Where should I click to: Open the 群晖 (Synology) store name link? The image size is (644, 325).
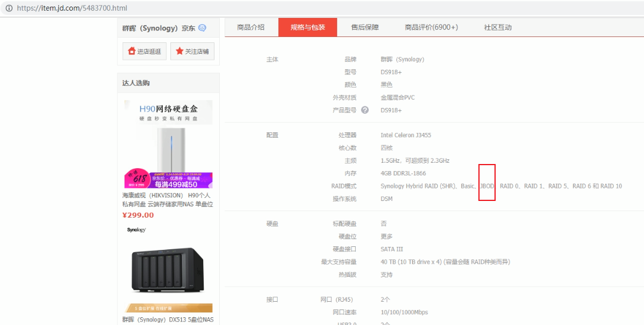(x=149, y=28)
